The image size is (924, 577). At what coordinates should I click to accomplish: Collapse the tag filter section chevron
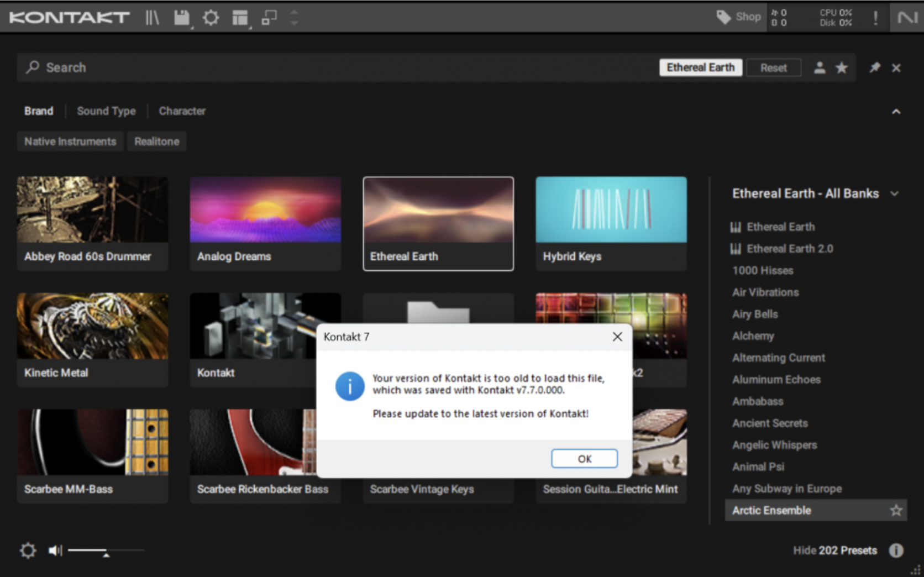coord(896,112)
